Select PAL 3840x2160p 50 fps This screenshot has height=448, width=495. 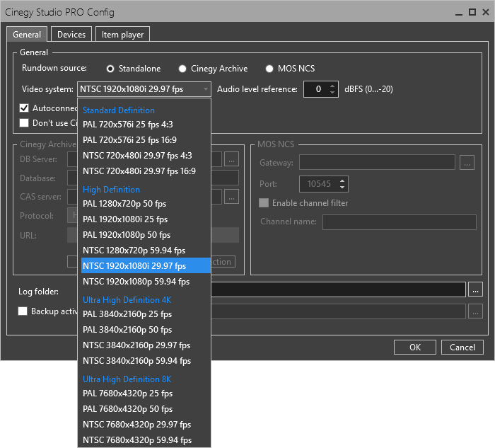click(x=144, y=330)
